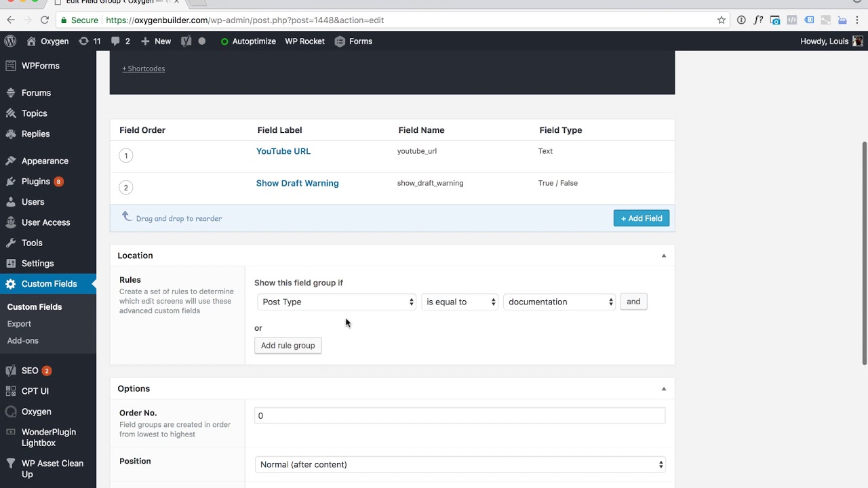Screen dimensions: 868x488
Task: Open the 11 pending updates icon
Action: point(90,41)
